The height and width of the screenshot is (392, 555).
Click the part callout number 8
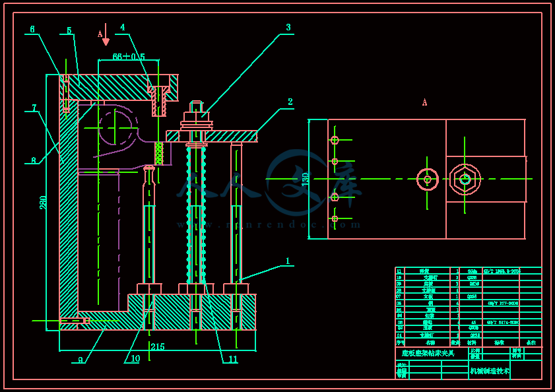coord(34,160)
